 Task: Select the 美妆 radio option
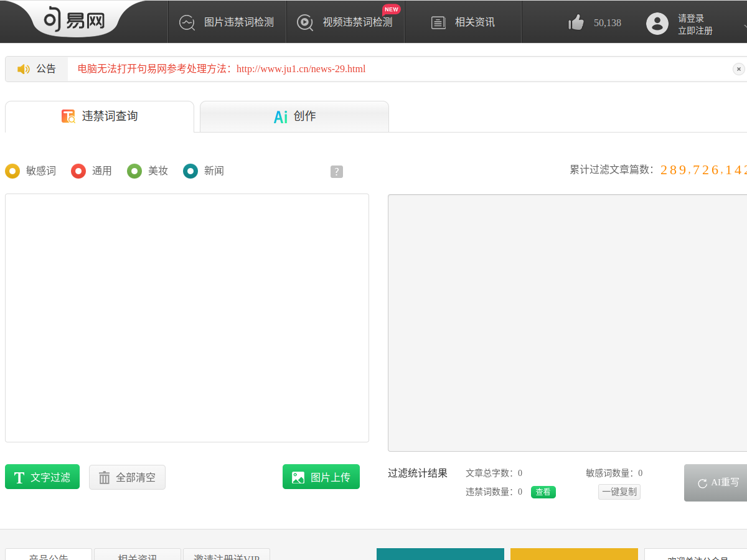[x=134, y=170]
